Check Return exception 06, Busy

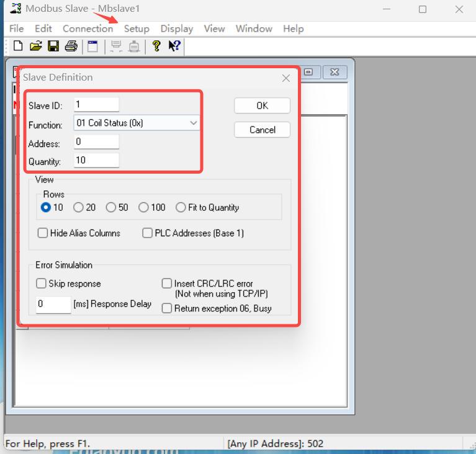167,308
